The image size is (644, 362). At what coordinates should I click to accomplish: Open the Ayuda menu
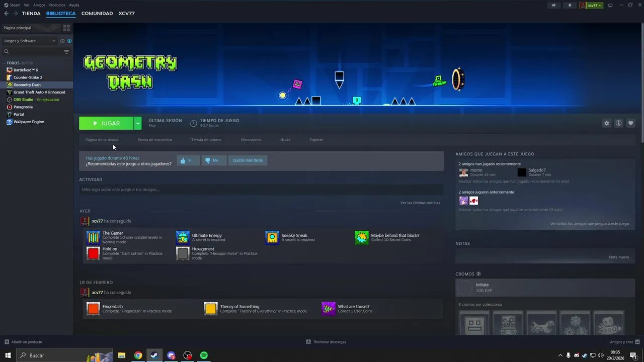click(74, 5)
